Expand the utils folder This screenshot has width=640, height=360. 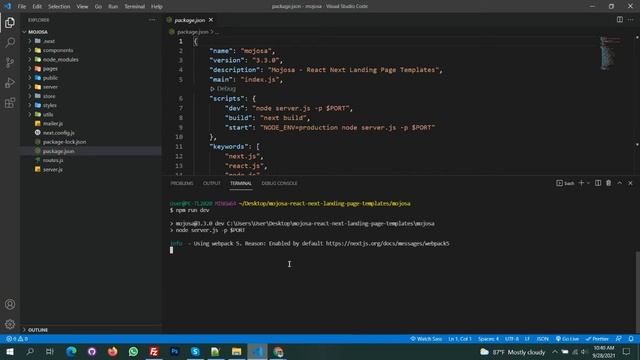tap(48, 115)
